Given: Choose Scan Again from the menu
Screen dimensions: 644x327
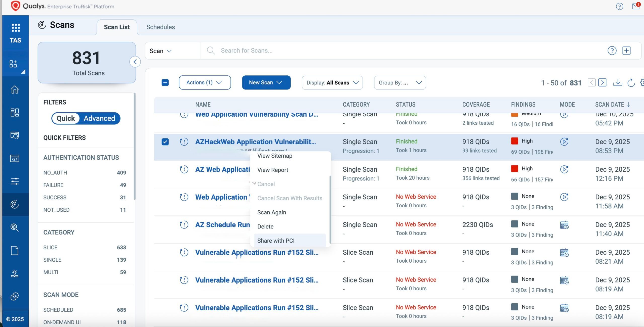Looking at the screenshot, I should coord(272,212).
